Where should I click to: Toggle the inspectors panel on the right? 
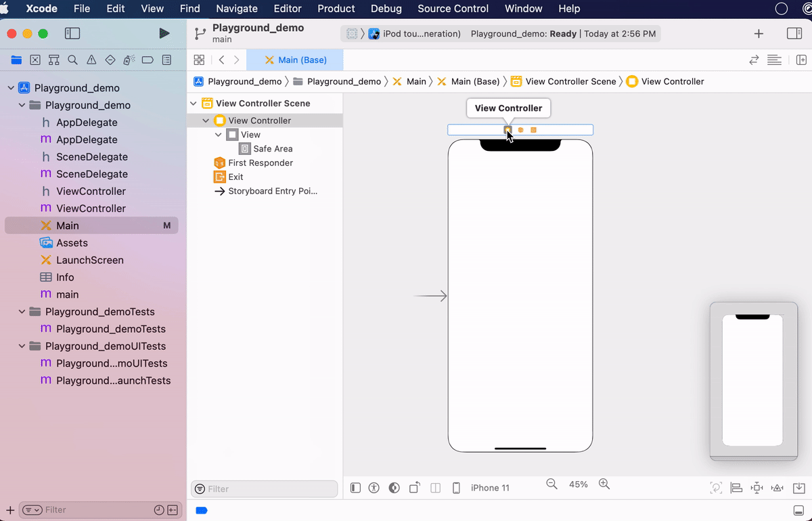tap(794, 33)
